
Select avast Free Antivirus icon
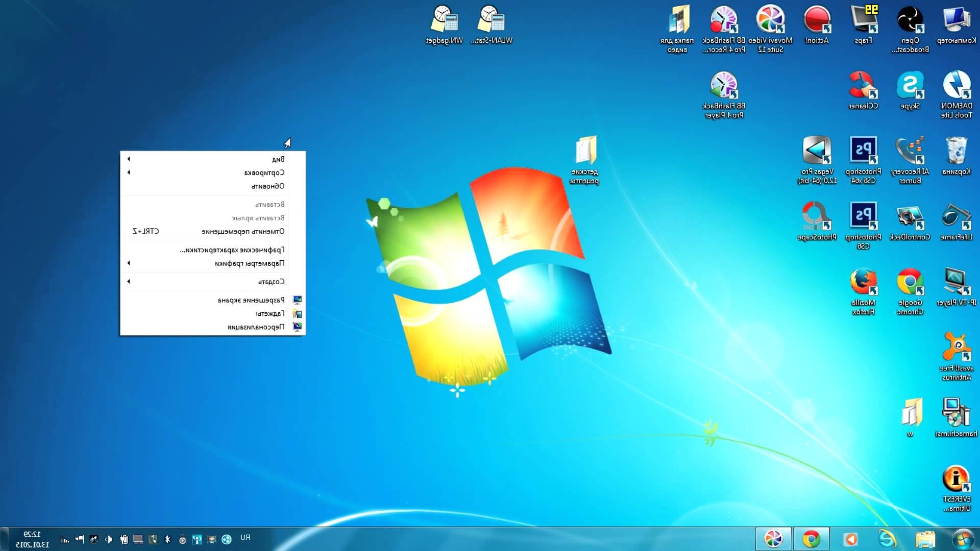click(x=957, y=357)
